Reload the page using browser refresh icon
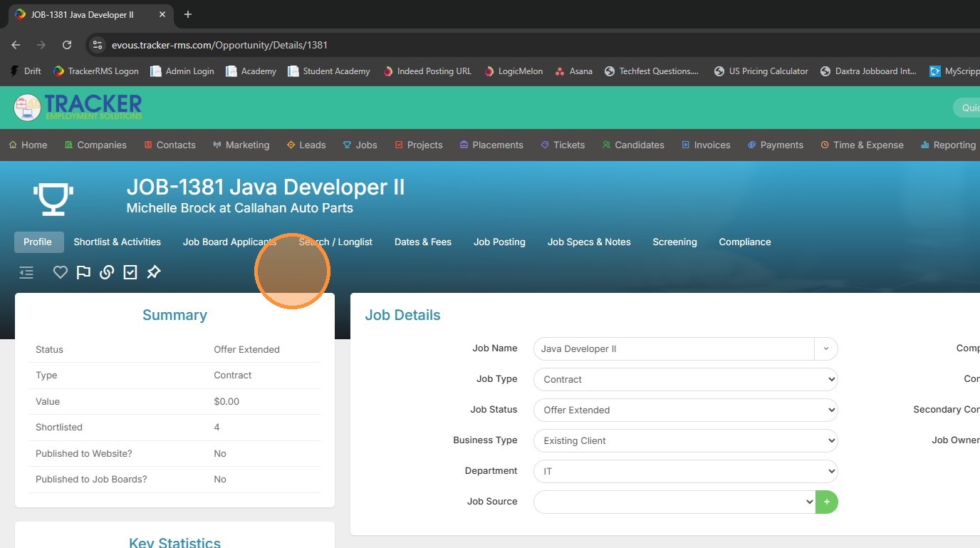 (67, 45)
